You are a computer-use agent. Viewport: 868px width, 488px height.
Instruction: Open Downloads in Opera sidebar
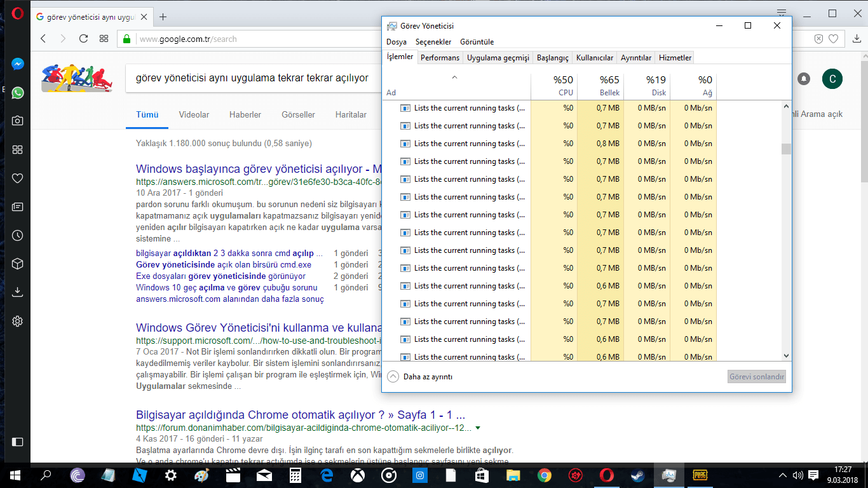coord(18,292)
